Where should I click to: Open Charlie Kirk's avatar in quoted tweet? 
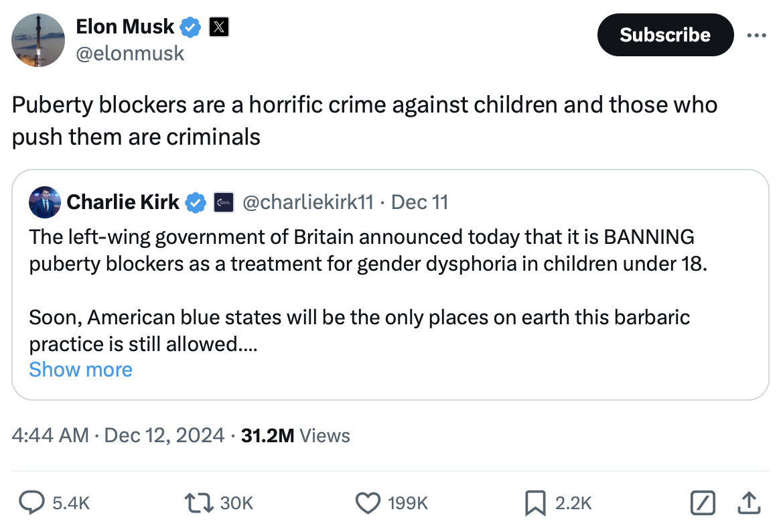point(45,202)
